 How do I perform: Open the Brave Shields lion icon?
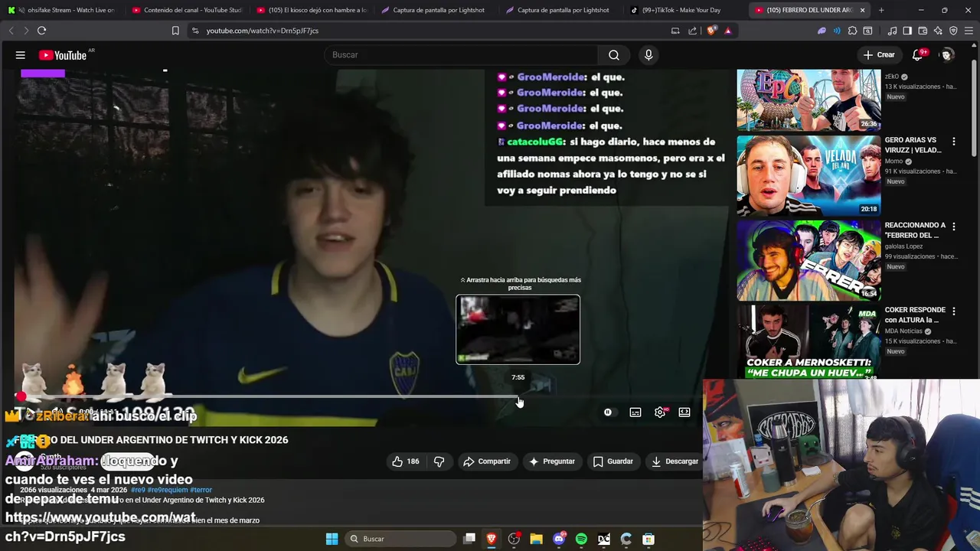(x=711, y=31)
